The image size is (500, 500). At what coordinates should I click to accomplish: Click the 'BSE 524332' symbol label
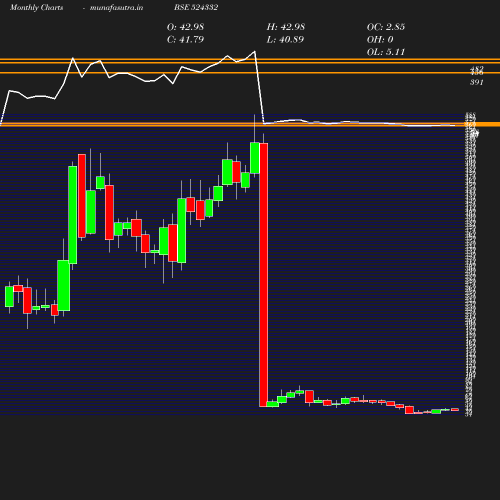[196, 7]
